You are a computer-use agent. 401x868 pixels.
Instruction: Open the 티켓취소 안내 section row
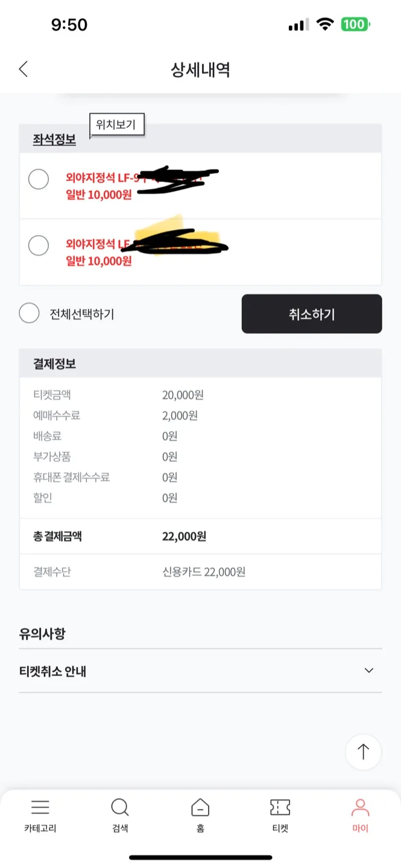(200, 671)
